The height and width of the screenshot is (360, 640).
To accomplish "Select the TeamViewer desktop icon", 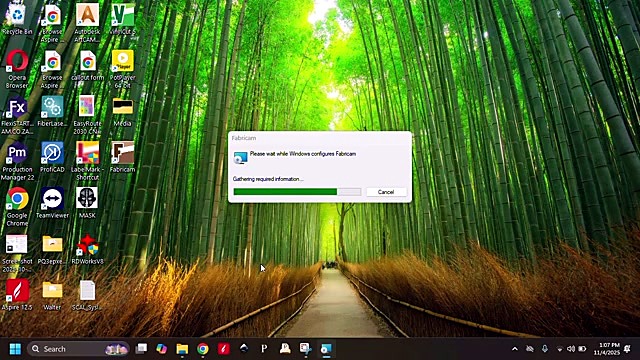I will [x=52, y=202].
